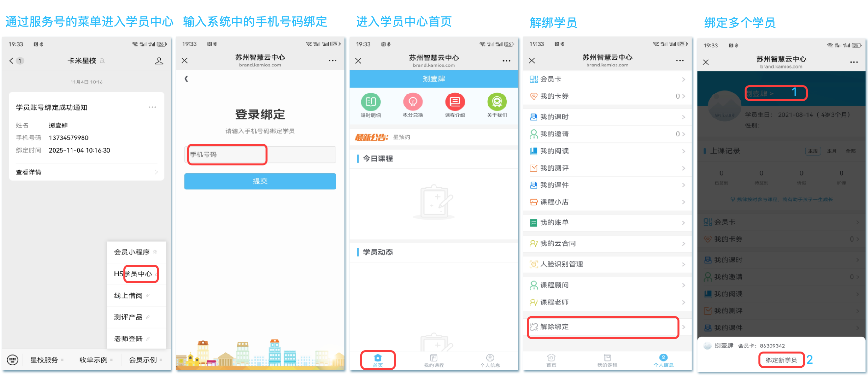Screen dimensions: 868x392
Task: Click the keyboard toggle icon in chat
Action: click(x=13, y=360)
